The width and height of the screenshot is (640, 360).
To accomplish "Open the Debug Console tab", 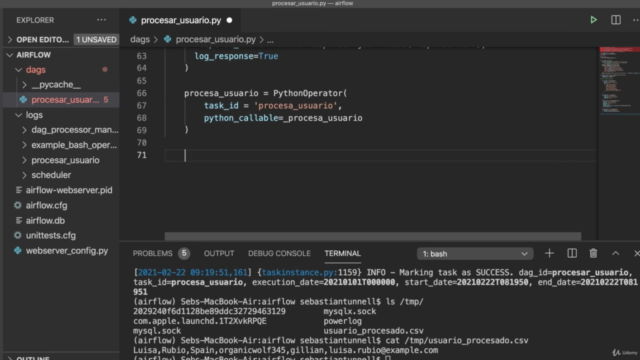I will (279, 253).
